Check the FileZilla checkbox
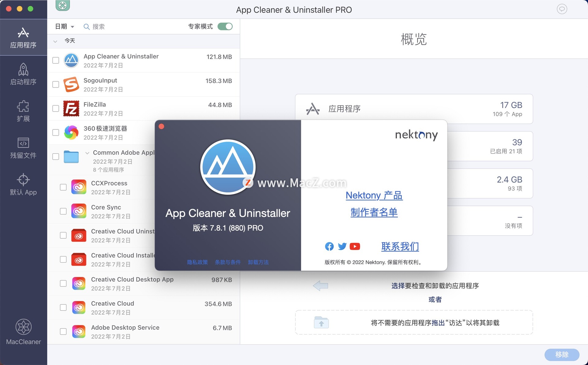Viewport: 588px width, 365px height. click(x=56, y=108)
